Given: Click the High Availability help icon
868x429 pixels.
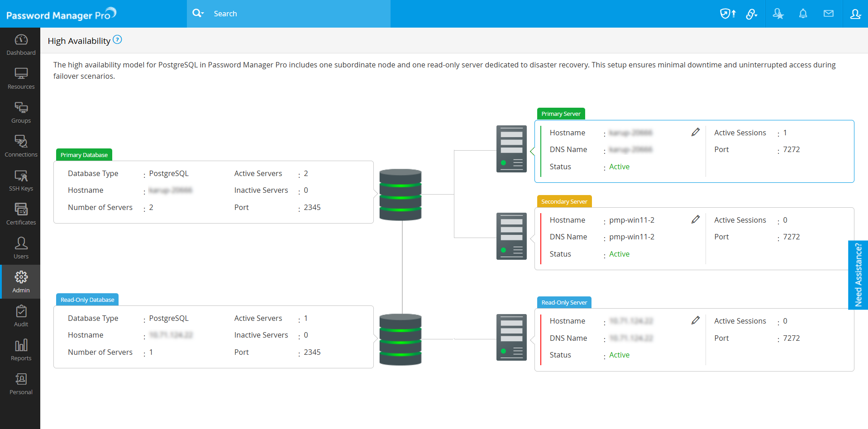Looking at the screenshot, I should 117,40.
